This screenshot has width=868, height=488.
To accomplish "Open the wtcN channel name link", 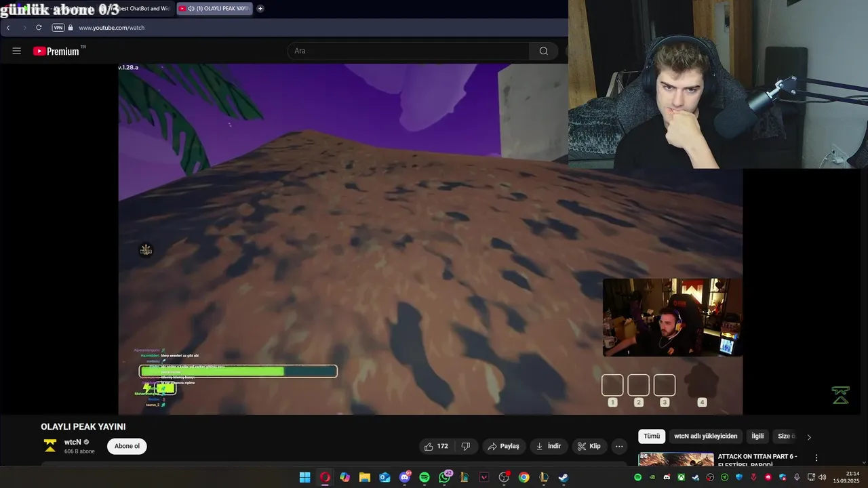I will coord(73,442).
